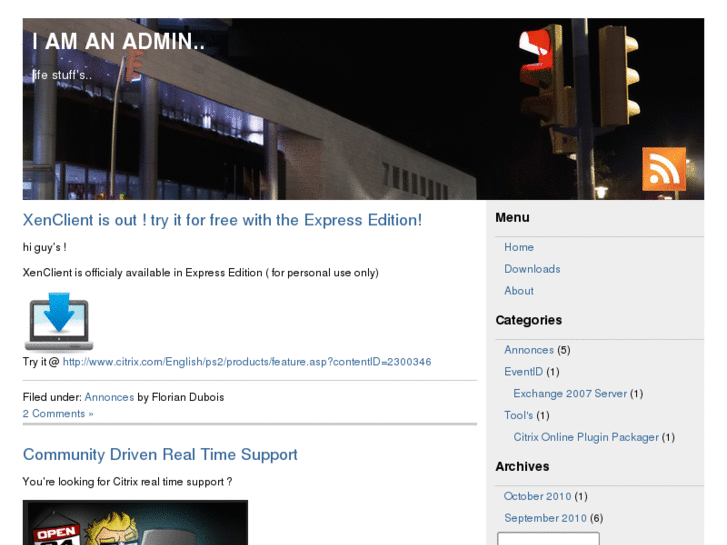The width and height of the screenshot is (727, 545).
Task: Open the Downloads menu item
Action: pyautogui.click(x=532, y=269)
